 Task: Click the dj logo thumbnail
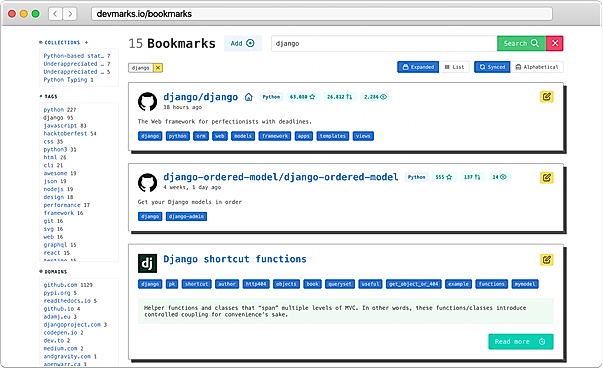[147, 263]
